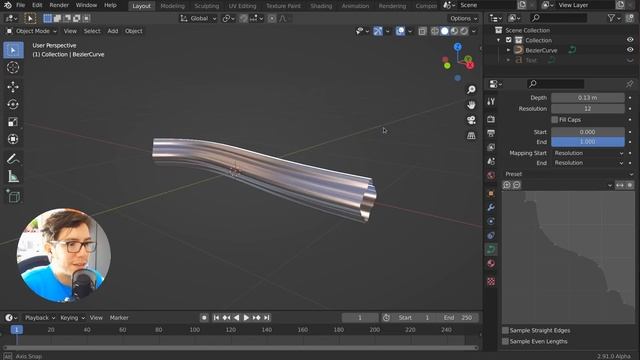The width and height of the screenshot is (640, 360).
Task: Adjust the Depth value slider
Action: [x=588, y=98]
